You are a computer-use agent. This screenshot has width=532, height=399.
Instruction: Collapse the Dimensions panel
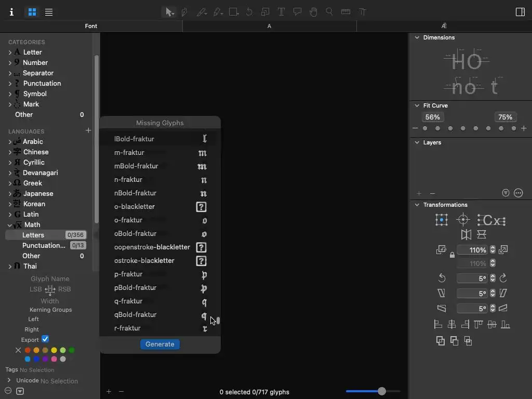[417, 37]
